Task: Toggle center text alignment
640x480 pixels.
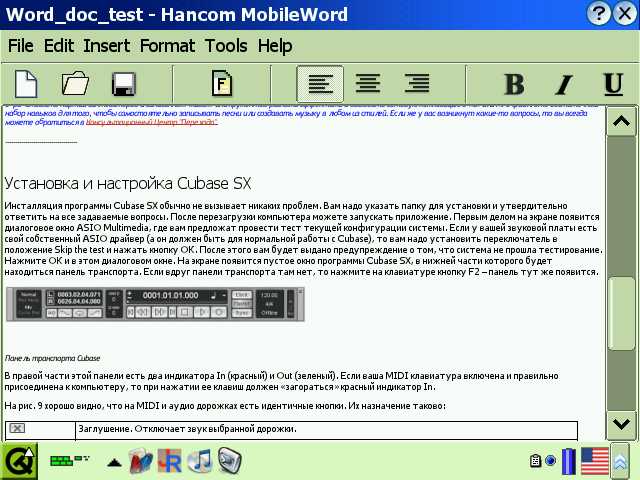Action: coord(368,84)
